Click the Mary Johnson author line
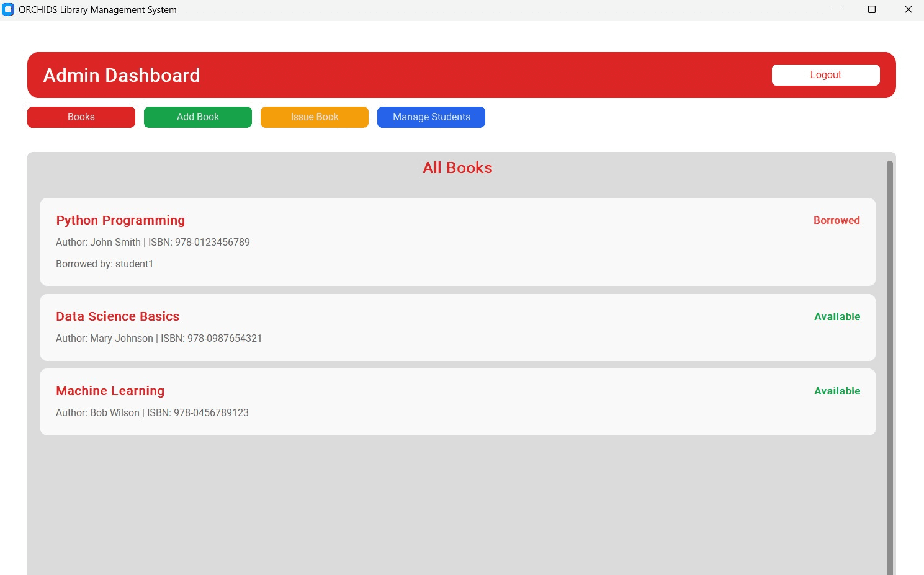Image resolution: width=924 pixels, height=575 pixels. coord(159,338)
